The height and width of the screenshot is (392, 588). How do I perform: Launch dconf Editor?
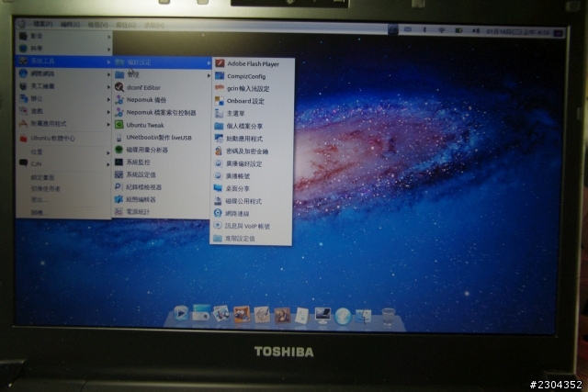[162, 87]
